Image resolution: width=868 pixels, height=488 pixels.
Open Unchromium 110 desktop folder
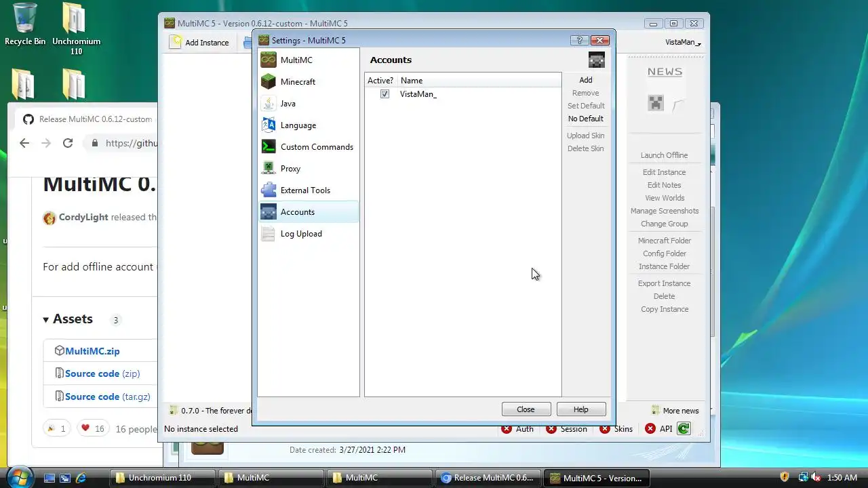pyautogui.click(x=76, y=28)
